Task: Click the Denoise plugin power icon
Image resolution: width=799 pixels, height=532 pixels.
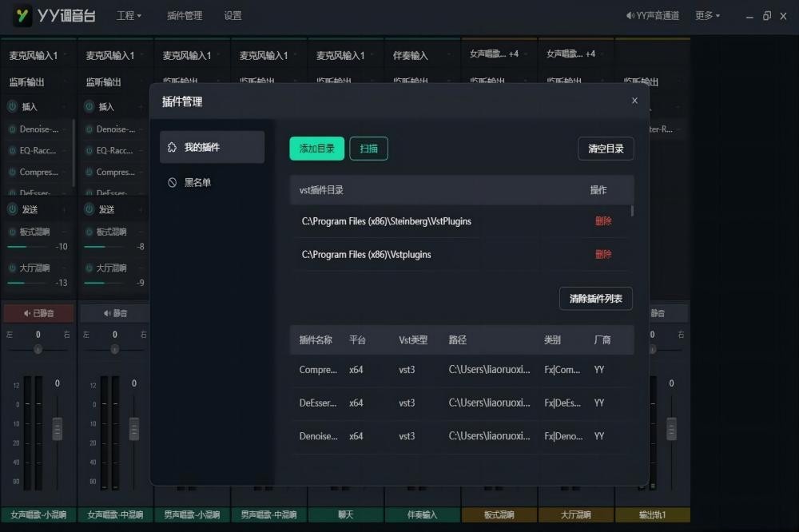Action: [10, 129]
